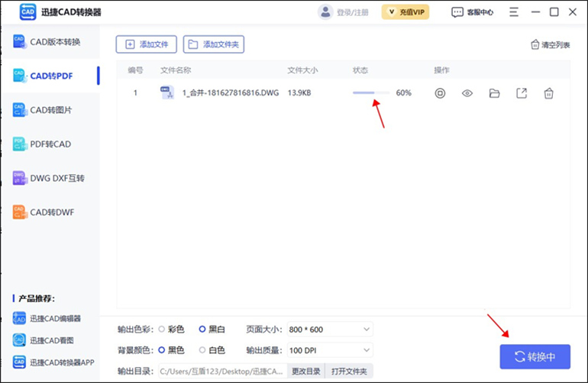The height and width of the screenshot is (383, 588).
Task: Click the 操作 column header
Action: pos(441,70)
